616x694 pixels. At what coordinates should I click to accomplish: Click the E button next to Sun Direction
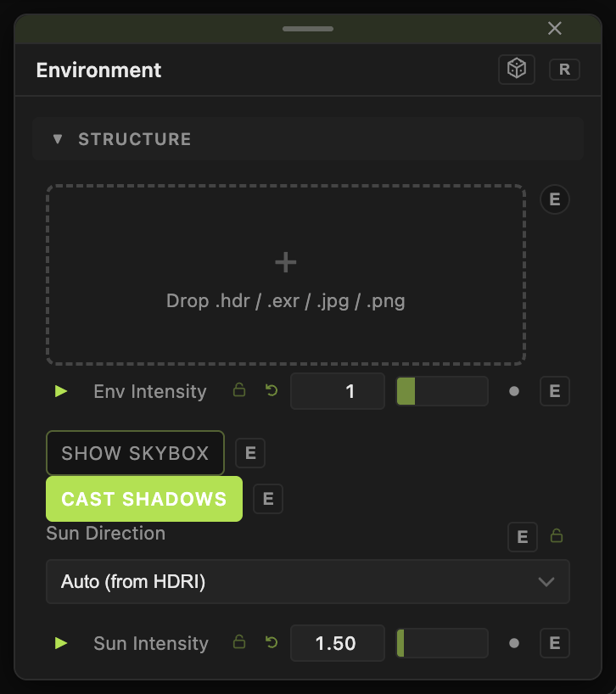[523, 537]
